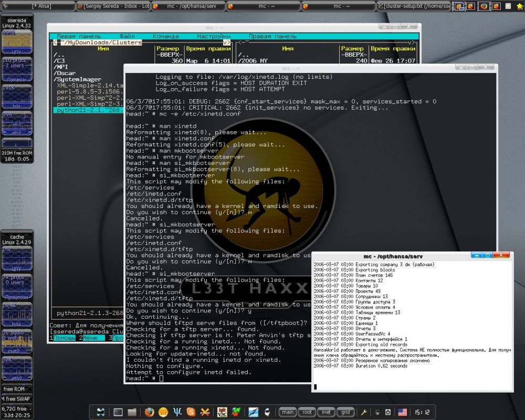Open the Psi messenger icon in dock

(177, 412)
